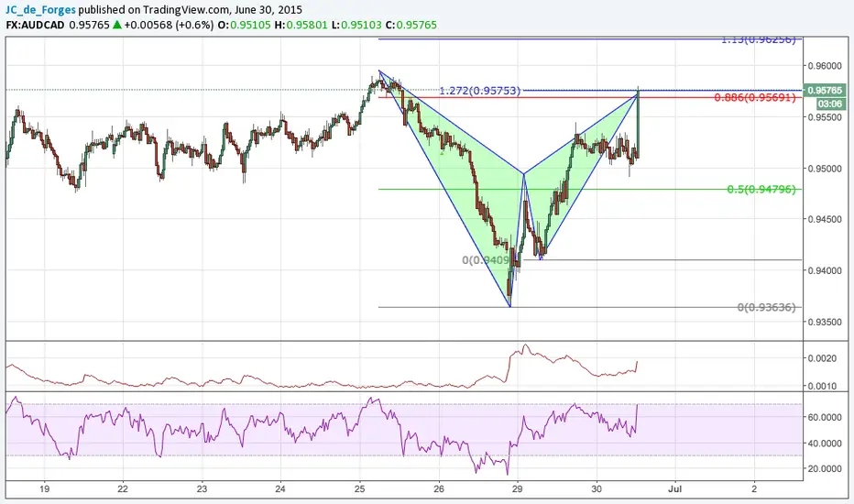Image resolution: width=854 pixels, height=504 pixels.
Task: Click date 22 on time axis
Action: pyautogui.click(x=123, y=488)
